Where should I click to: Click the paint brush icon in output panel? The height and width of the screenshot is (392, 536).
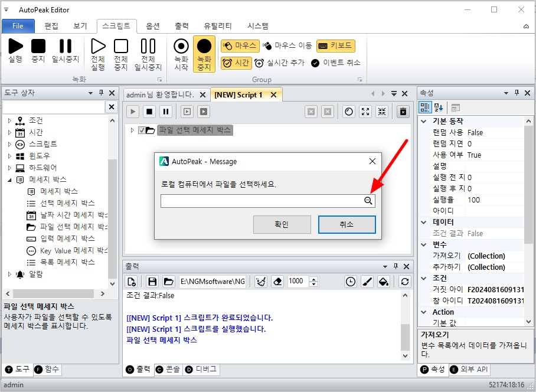click(x=367, y=282)
